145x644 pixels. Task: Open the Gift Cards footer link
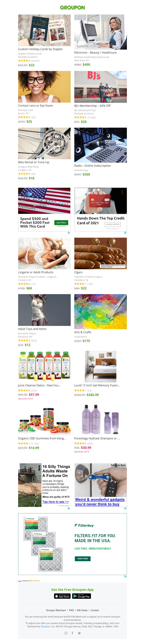[x=82, y=610]
